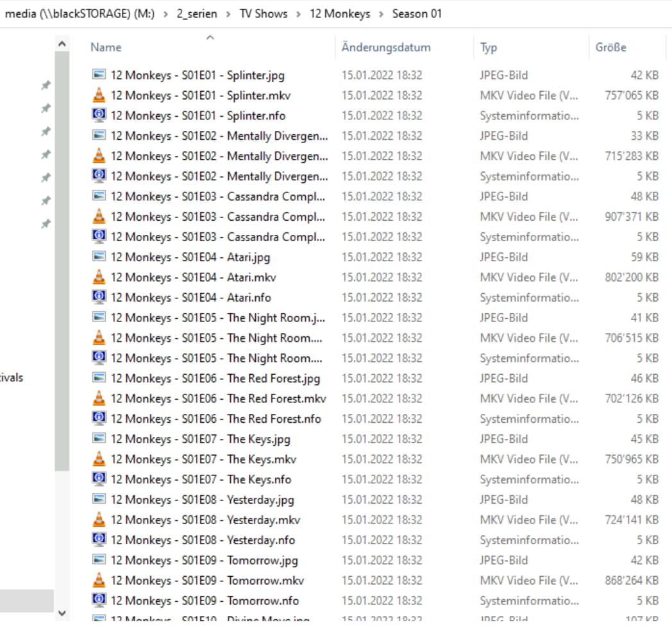This screenshot has height=632, width=672.
Task: Sort files by Änderungsdatum column header
Action: 386,47
